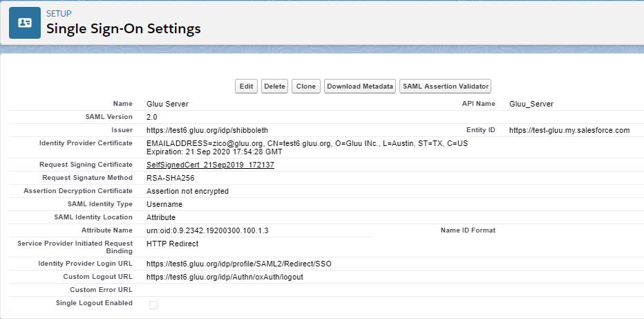Click the Delete button
Image resolution: width=644 pixels, height=319 pixels.
[x=274, y=86]
